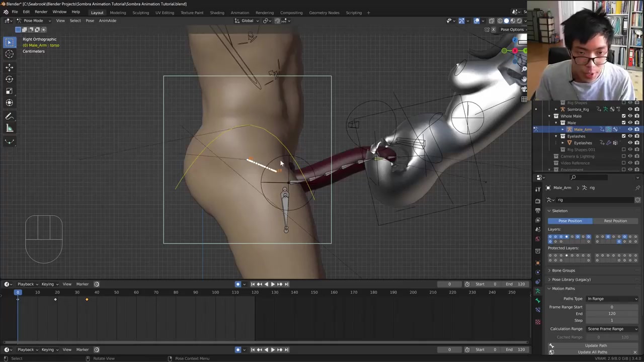Select the Annotate pencil tool
This screenshot has height=362, width=644.
(9, 116)
